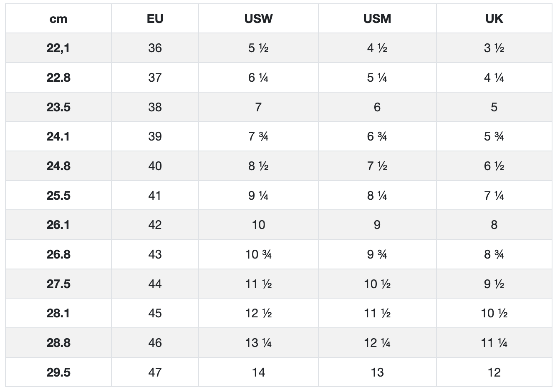Click the cm column header
This screenshot has height=392, width=555.
(58, 19)
